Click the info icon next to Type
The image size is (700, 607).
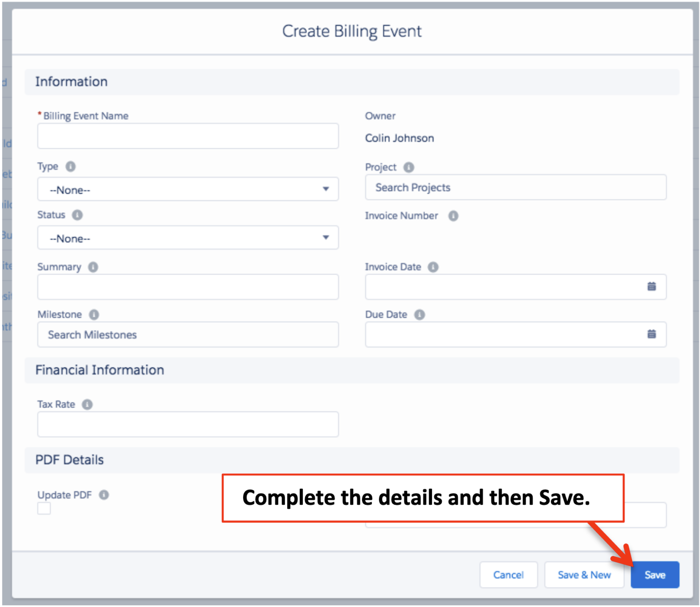(x=71, y=166)
